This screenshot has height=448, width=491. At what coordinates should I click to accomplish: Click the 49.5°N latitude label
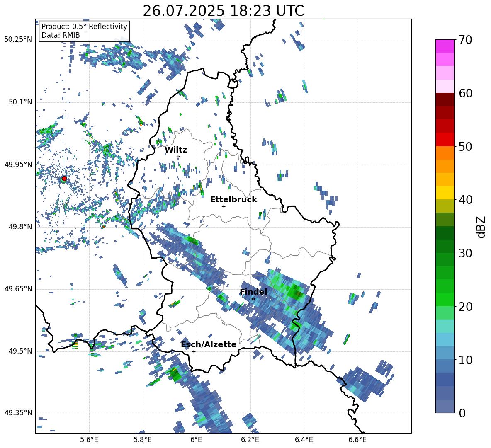[20, 351]
